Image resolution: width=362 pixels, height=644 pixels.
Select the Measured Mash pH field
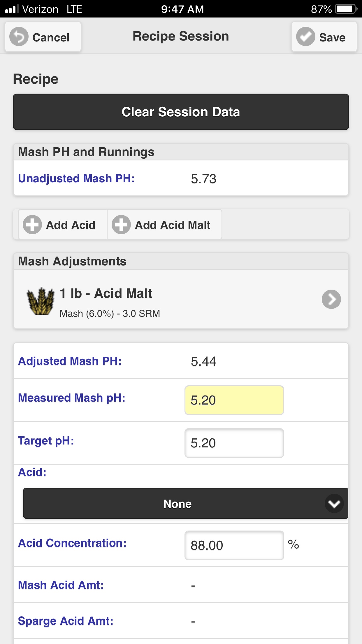click(234, 400)
